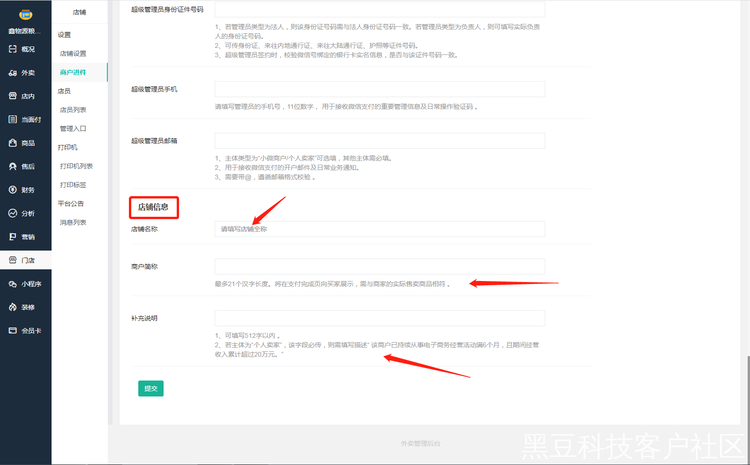Viewport: 750px width, 465px height.
Task: Open 店员列表 in the submenu
Action: (x=73, y=110)
